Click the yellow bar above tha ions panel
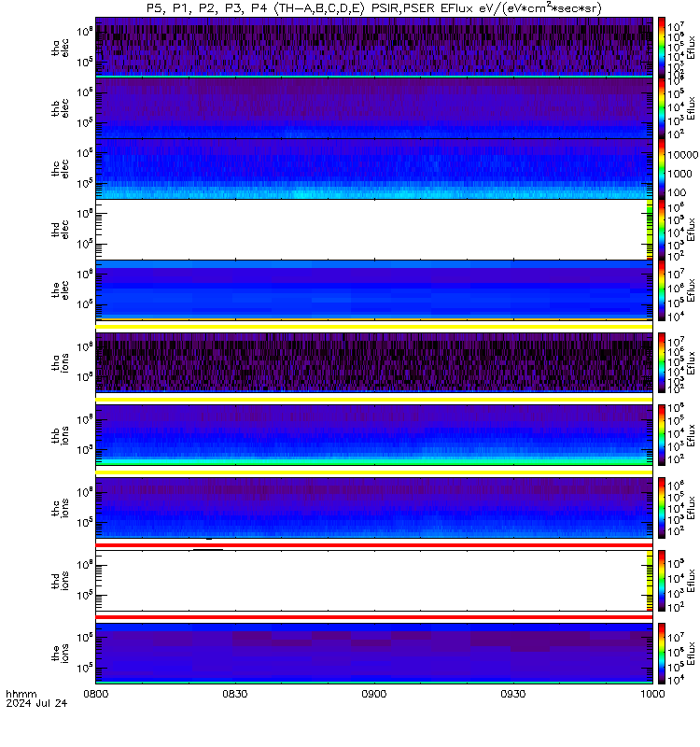Screen dimensions: 700x747 374,327
